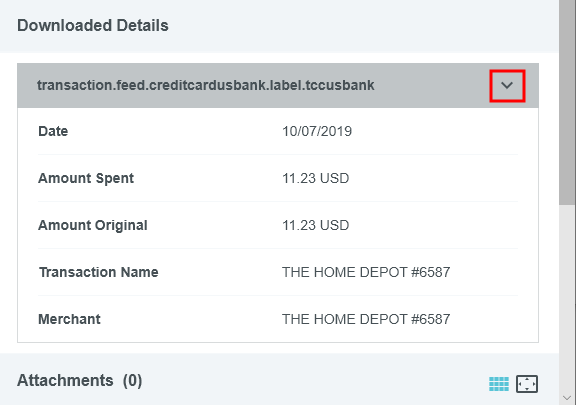This screenshot has width=576, height=405.
Task: Select the Amount Original value 11.23 USD
Action: pos(315,225)
